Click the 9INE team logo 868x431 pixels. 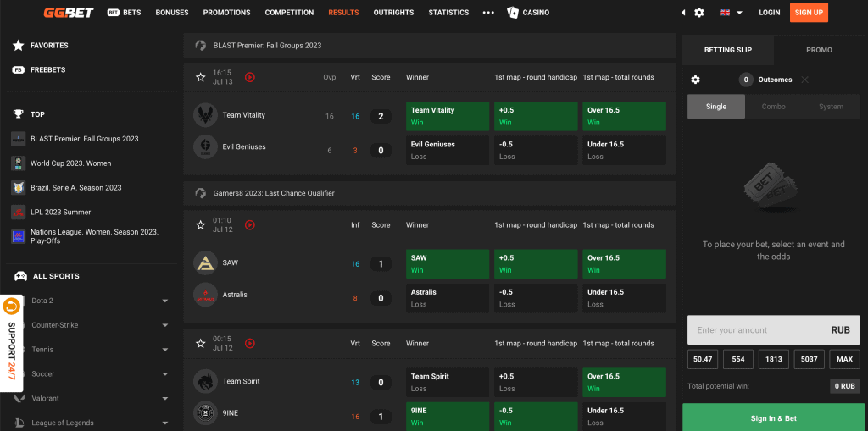(205, 412)
